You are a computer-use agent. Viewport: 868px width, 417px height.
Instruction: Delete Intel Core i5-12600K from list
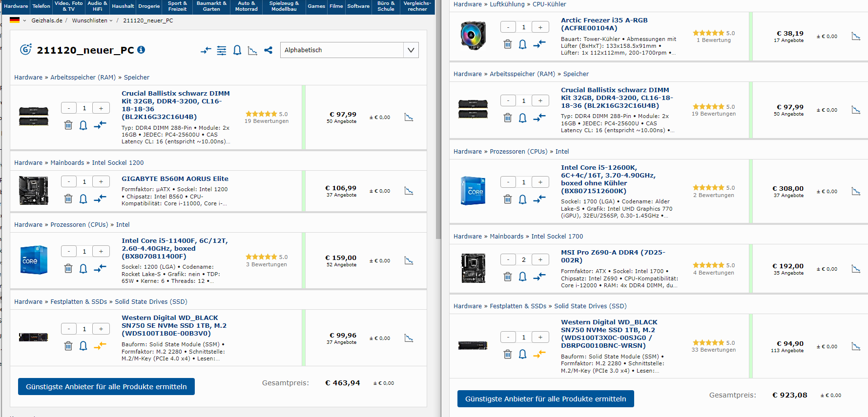[x=508, y=199]
